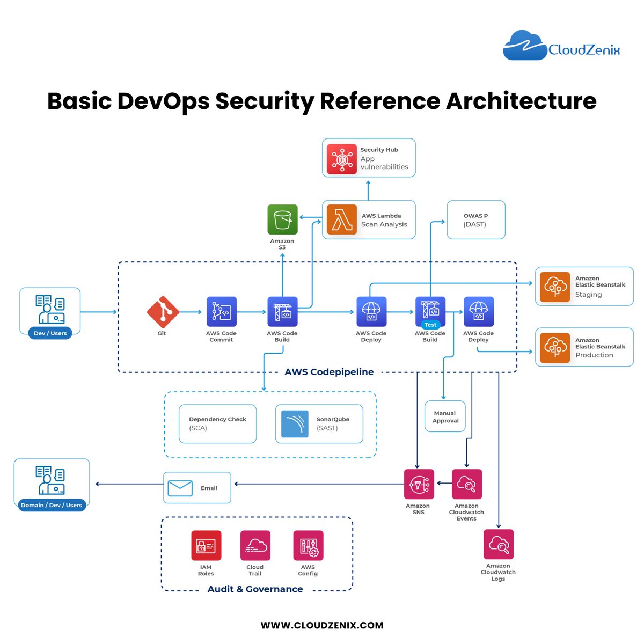644x644 pixels.
Task: Select the AWS Config label
Action: pos(308,570)
